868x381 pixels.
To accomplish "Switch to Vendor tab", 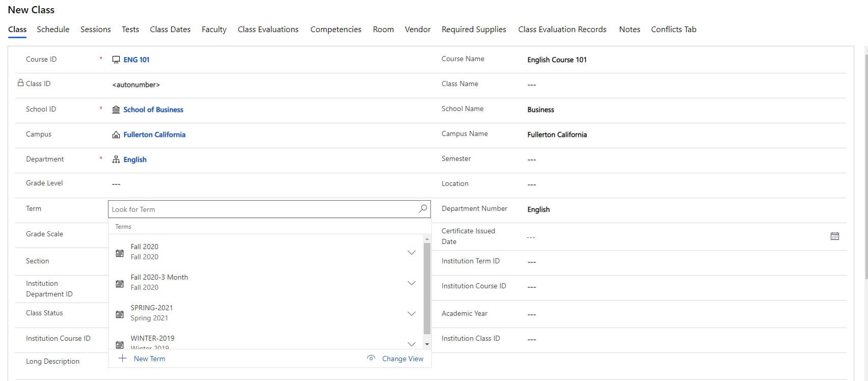I will click(x=418, y=29).
